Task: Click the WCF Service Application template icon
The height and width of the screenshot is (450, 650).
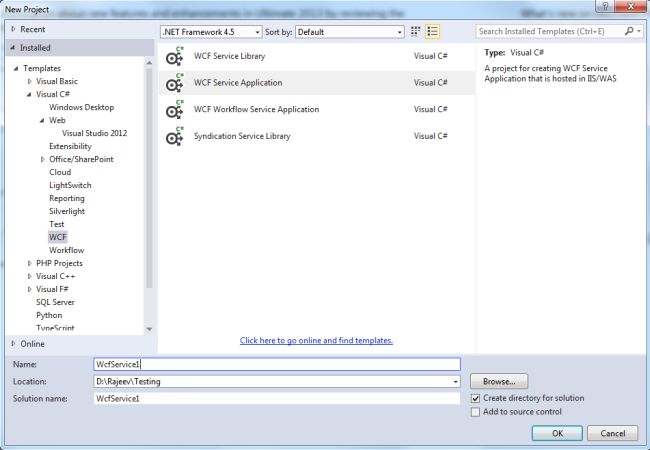Action: point(175,83)
